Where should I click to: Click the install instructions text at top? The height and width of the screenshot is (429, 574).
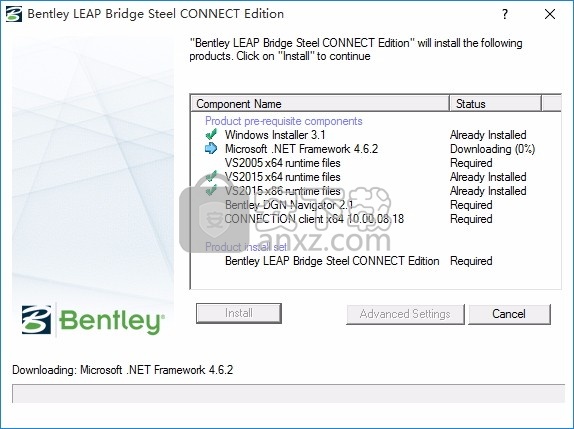pyautogui.click(x=356, y=49)
